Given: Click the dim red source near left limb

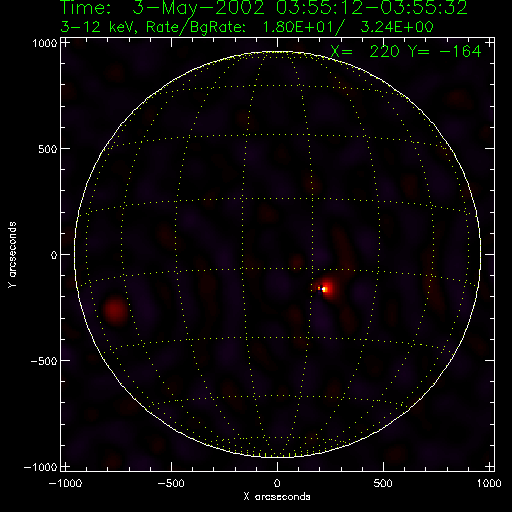Looking at the screenshot, I should click(x=115, y=310).
